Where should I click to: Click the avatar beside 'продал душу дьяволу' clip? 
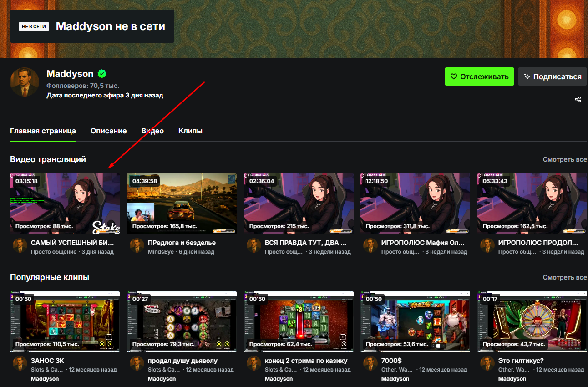click(137, 364)
